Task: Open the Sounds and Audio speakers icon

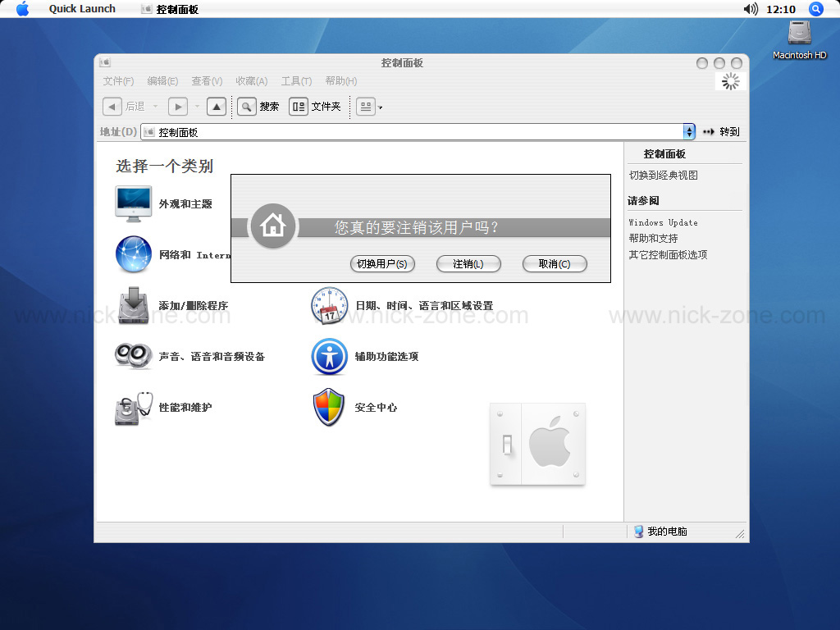Action: (134, 356)
